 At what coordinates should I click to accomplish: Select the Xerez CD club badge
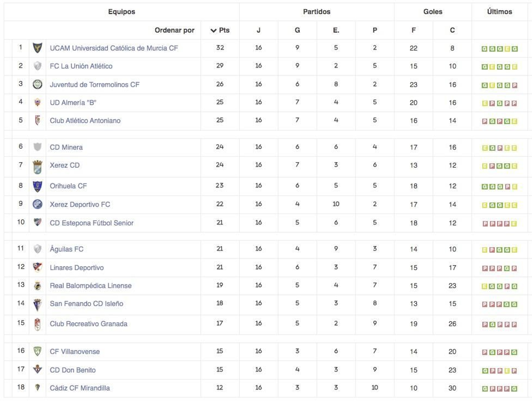click(x=38, y=165)
